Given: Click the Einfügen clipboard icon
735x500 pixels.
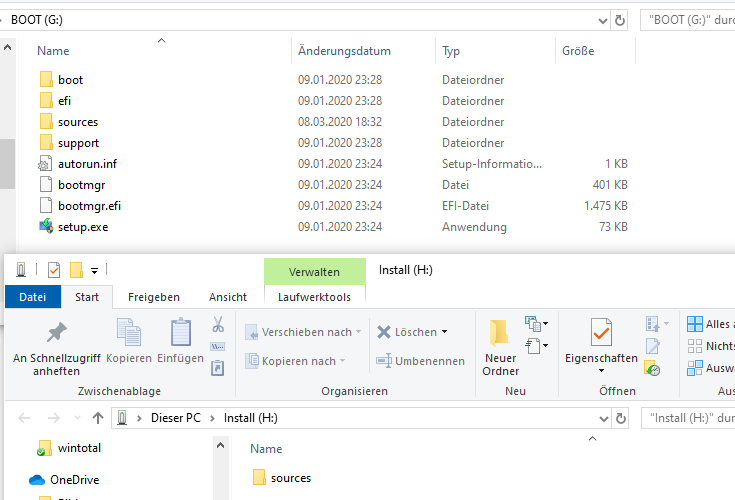Looking at the screenshot, I should coord(180,332).
